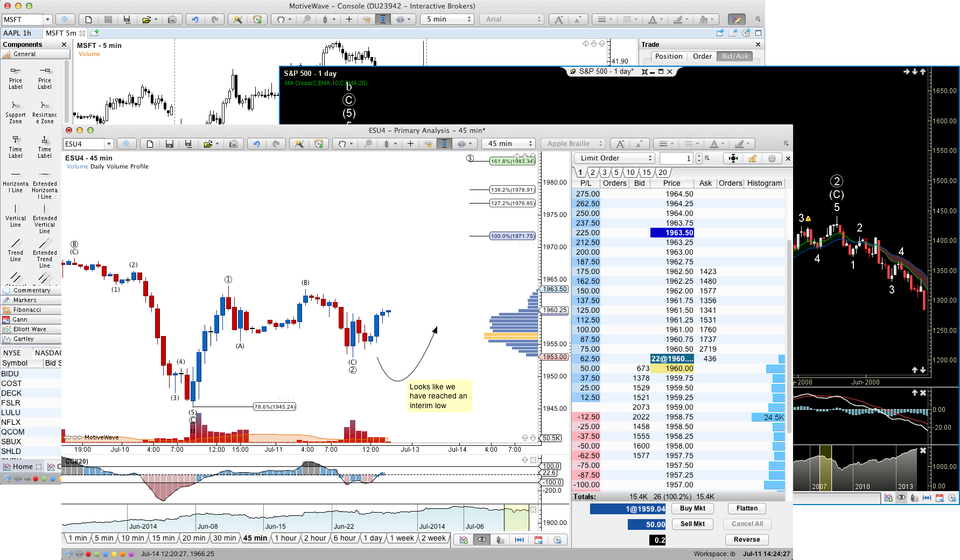
Task: Open DOM panel settings gear
Action: pos(772,158)
